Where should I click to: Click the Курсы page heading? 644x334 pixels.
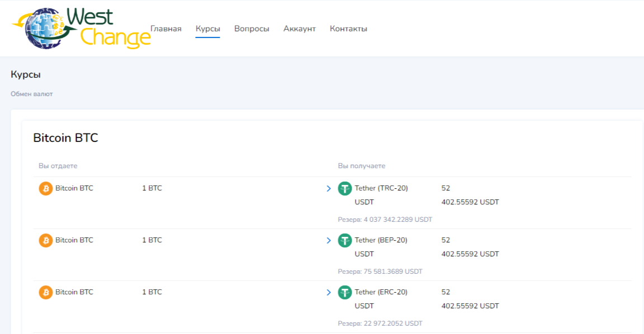(x=26, y=75)
